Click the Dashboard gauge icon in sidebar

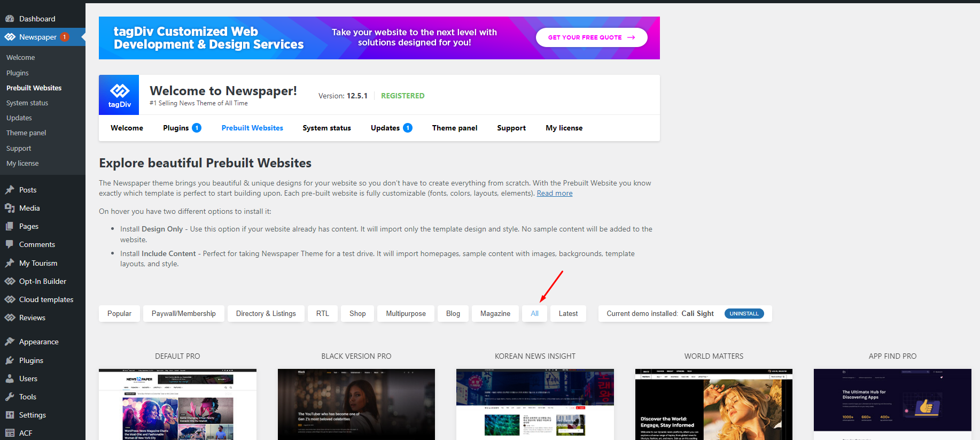(10, 19)
